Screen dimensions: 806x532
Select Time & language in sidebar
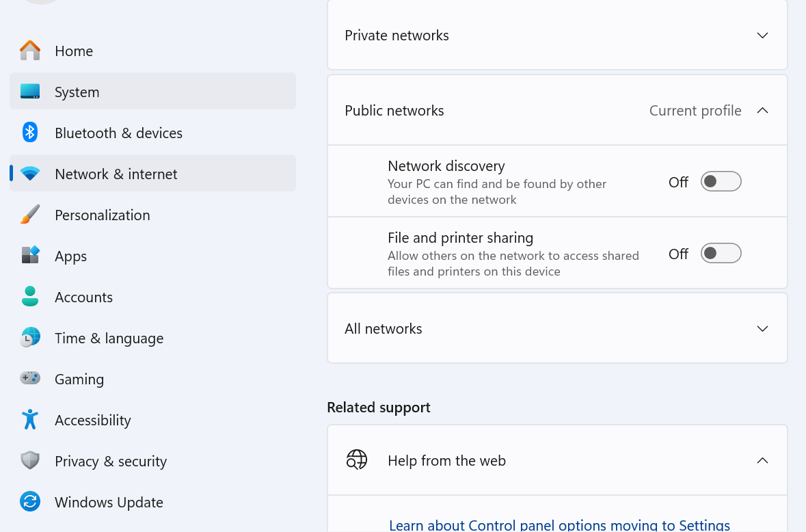click(x=109, y=338)
